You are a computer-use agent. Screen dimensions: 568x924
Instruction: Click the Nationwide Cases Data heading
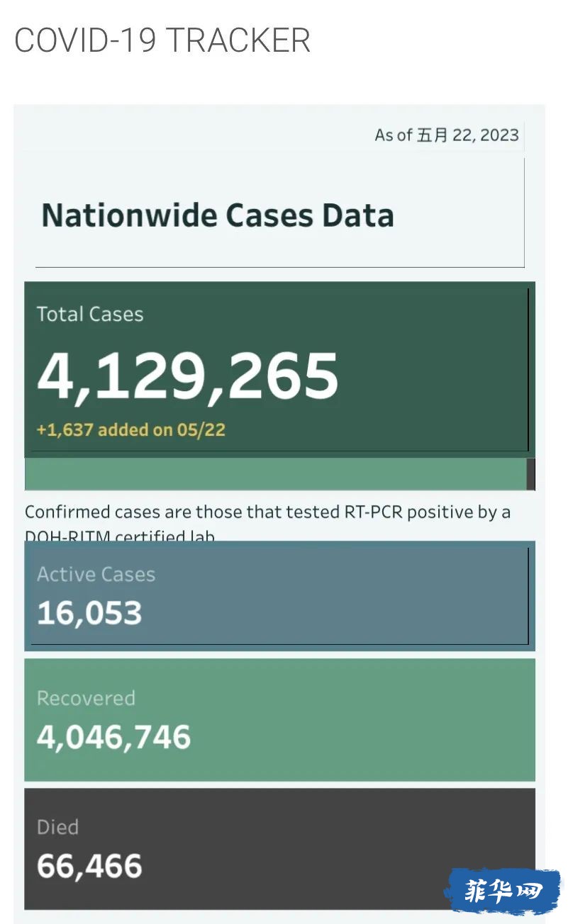[218, 215]
